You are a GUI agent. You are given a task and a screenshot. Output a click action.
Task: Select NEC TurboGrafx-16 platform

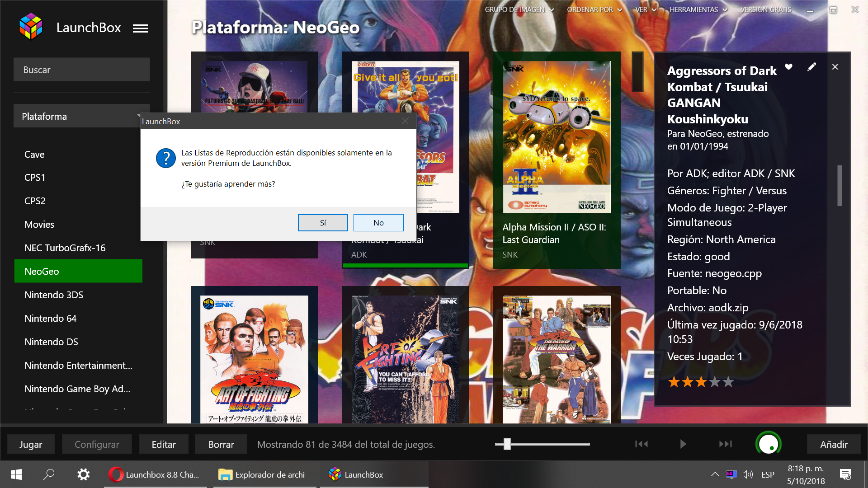click(x=78, y=248)
